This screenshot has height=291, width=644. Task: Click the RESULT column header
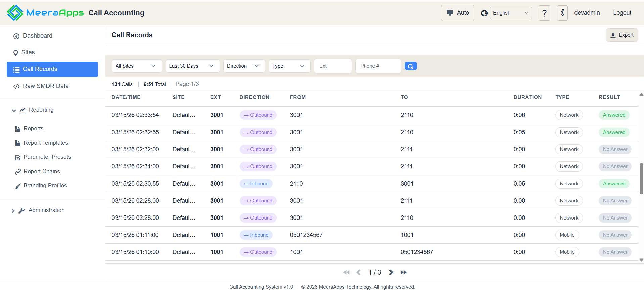tap(609, 97)
